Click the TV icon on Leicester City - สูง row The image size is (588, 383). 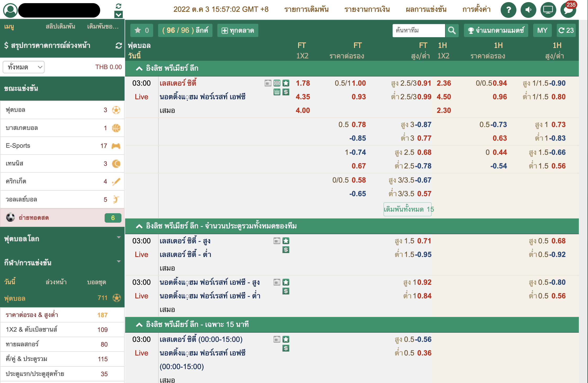[x=277, y=241]
